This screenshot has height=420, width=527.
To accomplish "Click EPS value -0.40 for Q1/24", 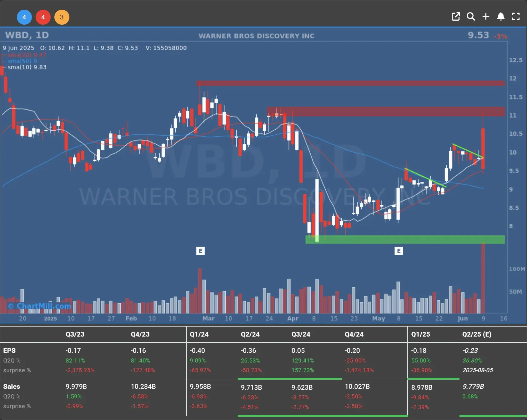I will tap(197, 351).
